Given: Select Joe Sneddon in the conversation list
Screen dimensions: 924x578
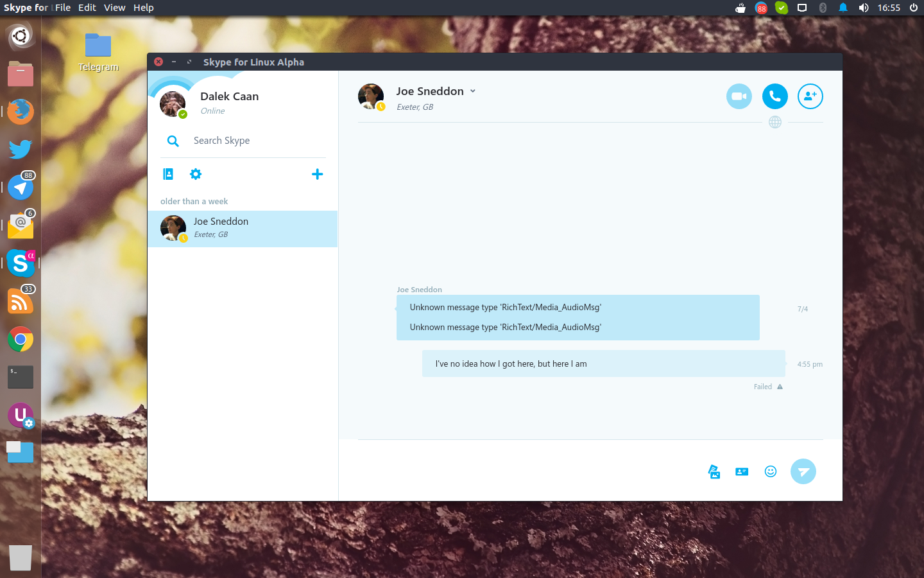Looking at the screenshot, I should click(243, 229).
